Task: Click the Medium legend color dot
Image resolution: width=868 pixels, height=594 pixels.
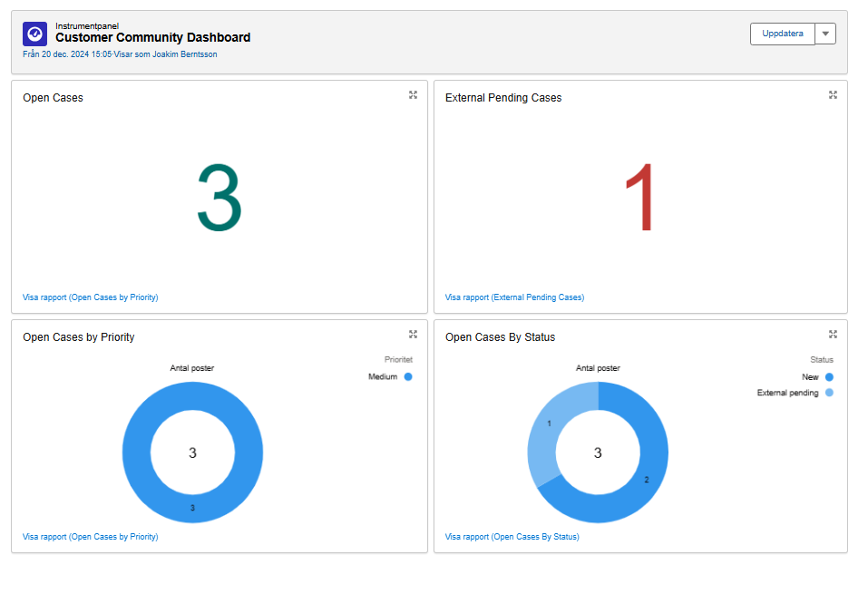Action: (x=408, y=377)
